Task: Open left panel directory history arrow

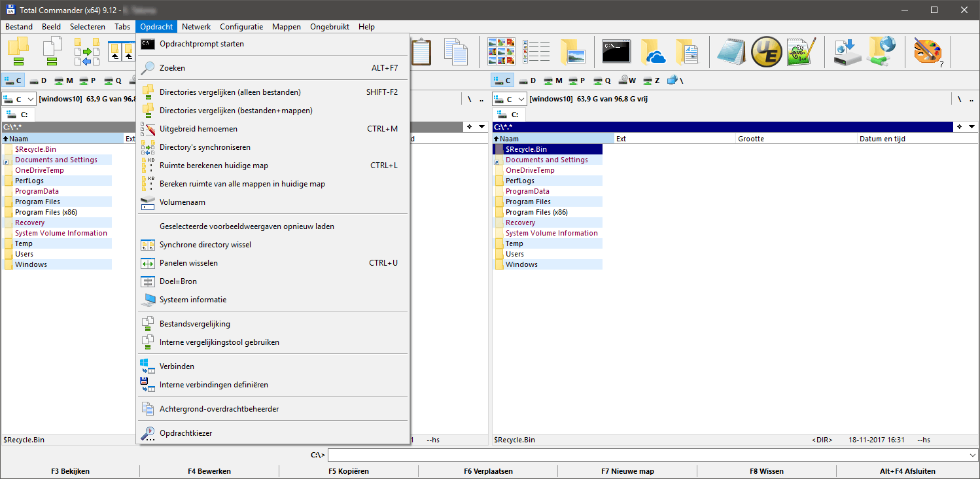Action: pos(482,127)
